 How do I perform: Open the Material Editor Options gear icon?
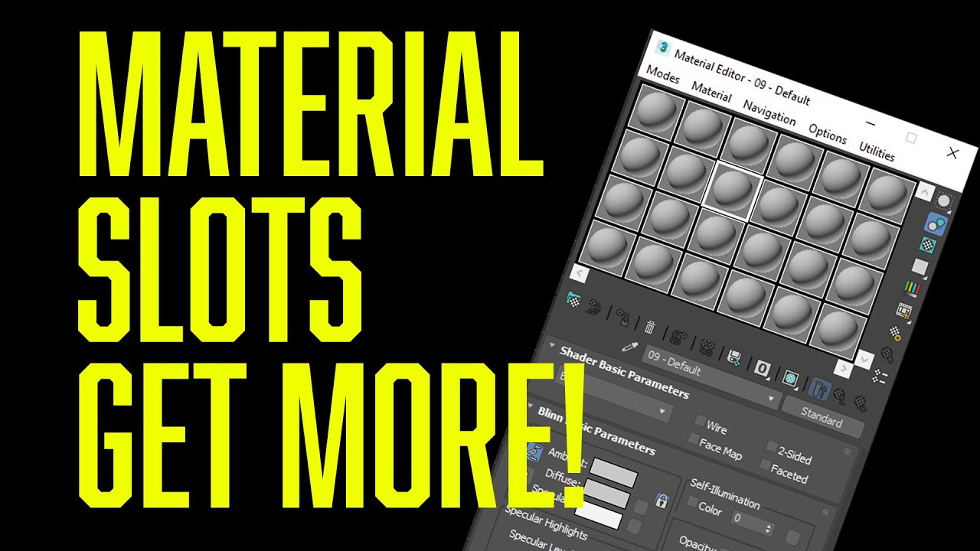point(894,333)
